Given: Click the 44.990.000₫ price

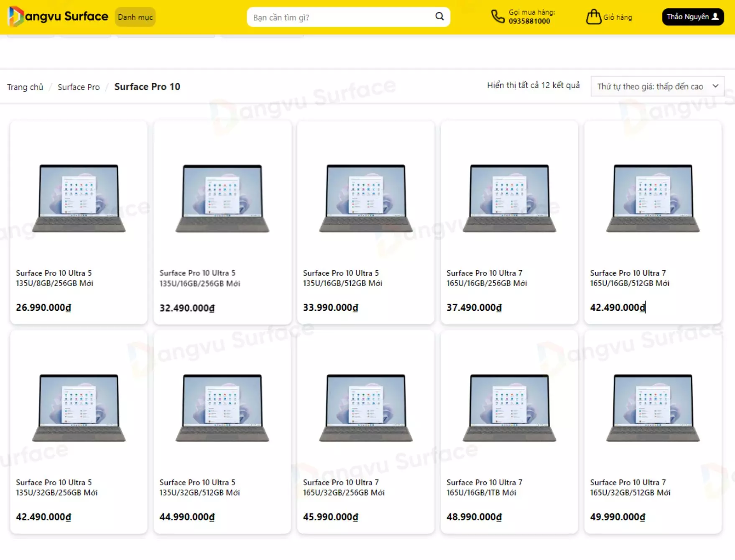Looking at the screenshot, I should pyautogui.click(x=187, y=517).
